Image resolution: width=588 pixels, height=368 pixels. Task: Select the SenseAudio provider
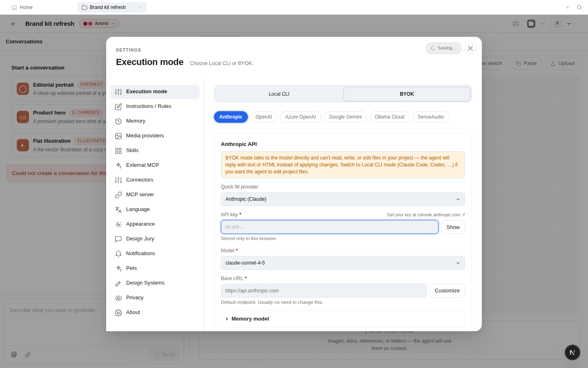431,117
